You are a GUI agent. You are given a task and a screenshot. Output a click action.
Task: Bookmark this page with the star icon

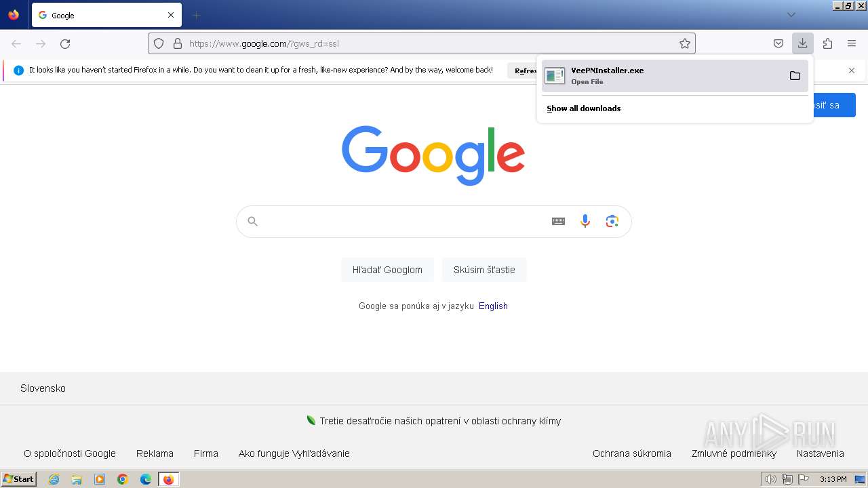tap(685, 43)
